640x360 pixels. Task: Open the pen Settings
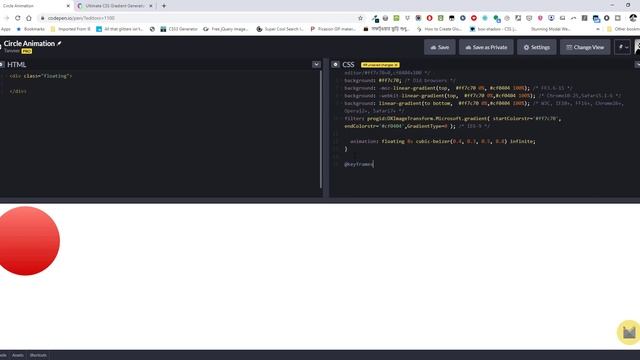[x=537, y=47]
